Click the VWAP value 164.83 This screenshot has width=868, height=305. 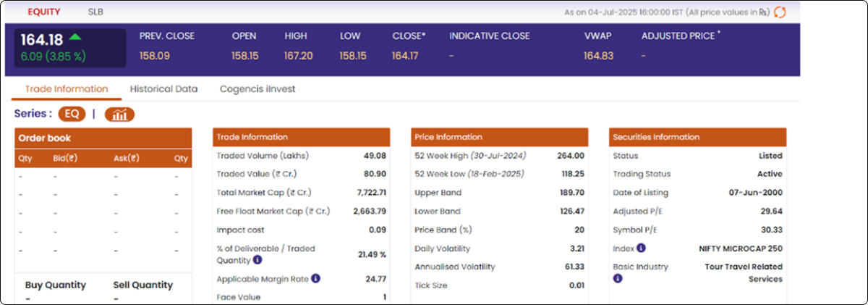click(598, 55)
